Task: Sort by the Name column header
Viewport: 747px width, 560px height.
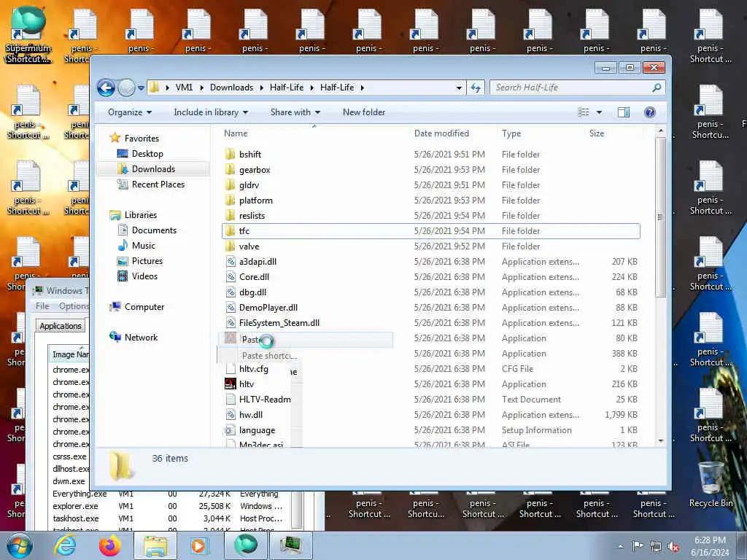Action: tap(314, 134)
